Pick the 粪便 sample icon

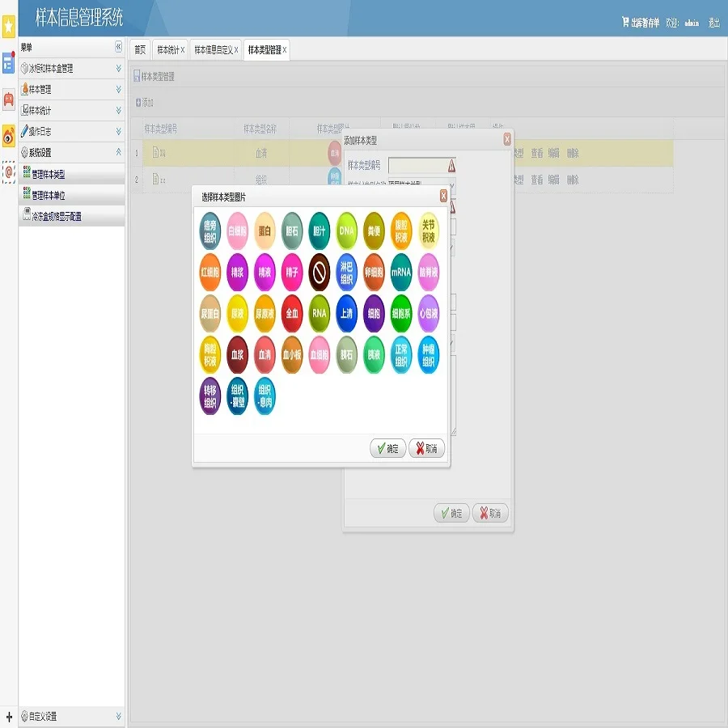(x=375, y=231)
